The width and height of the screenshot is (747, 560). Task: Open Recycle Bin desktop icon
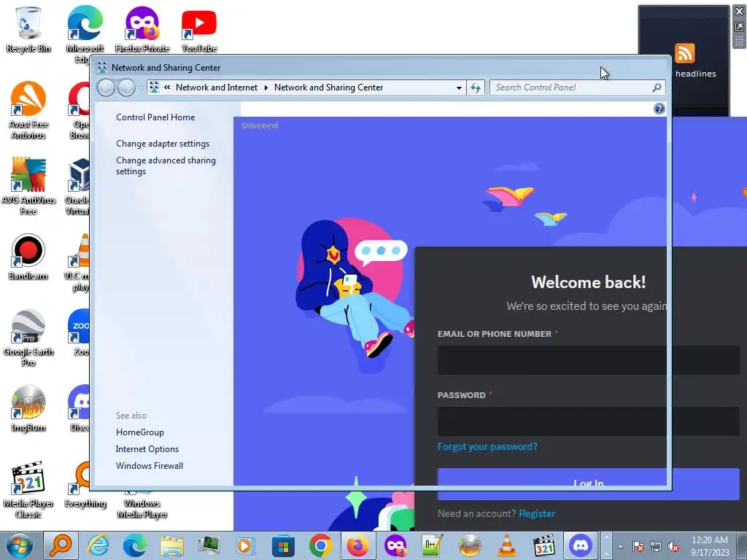tap(28, 29)
